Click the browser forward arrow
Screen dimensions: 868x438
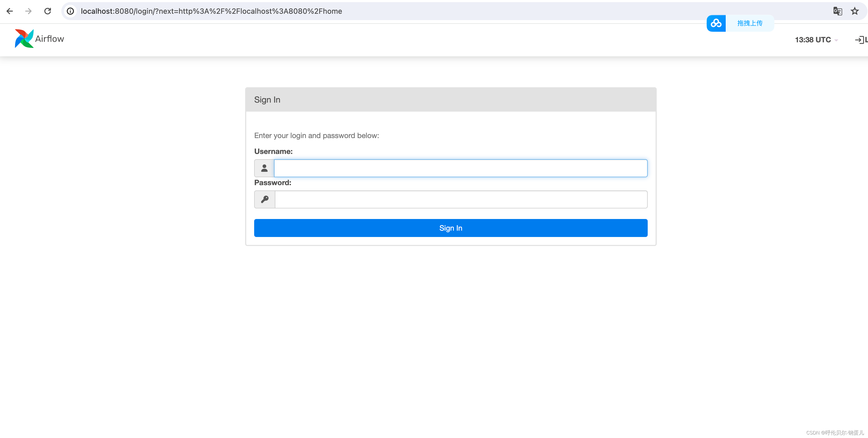click(29, 11)
